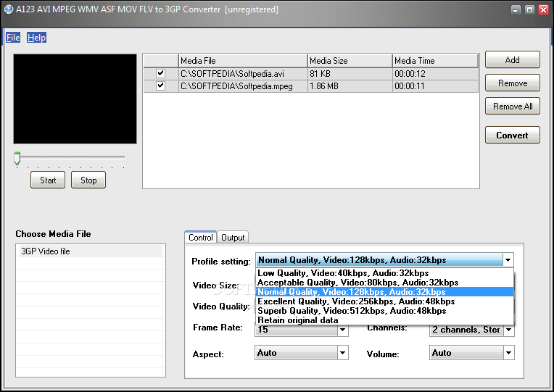Open the File menu

[x=13, y=38]
